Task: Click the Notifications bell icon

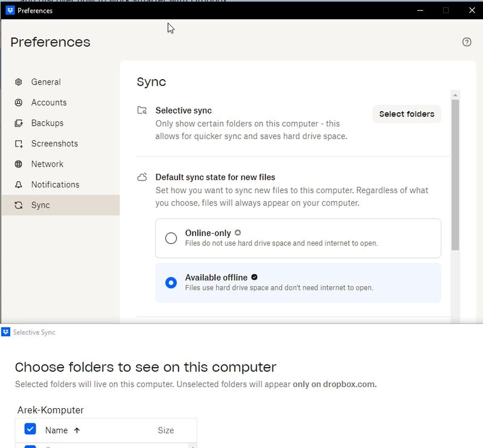Action: click(19, 185)
